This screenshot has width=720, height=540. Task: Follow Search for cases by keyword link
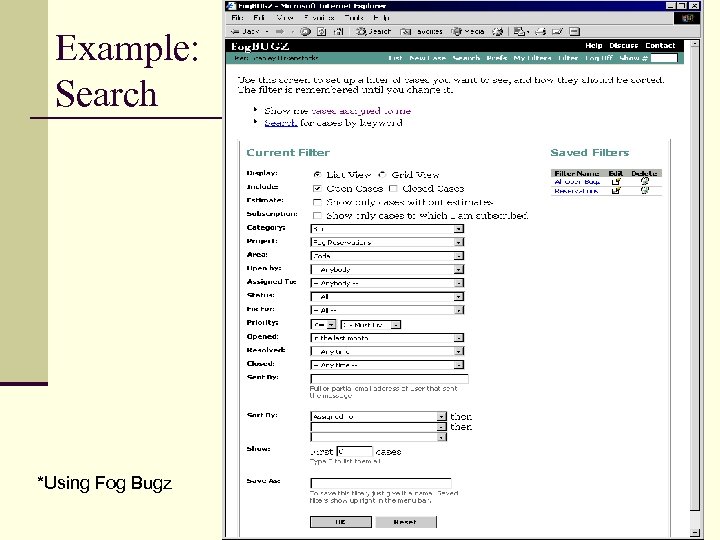[281, 123]
